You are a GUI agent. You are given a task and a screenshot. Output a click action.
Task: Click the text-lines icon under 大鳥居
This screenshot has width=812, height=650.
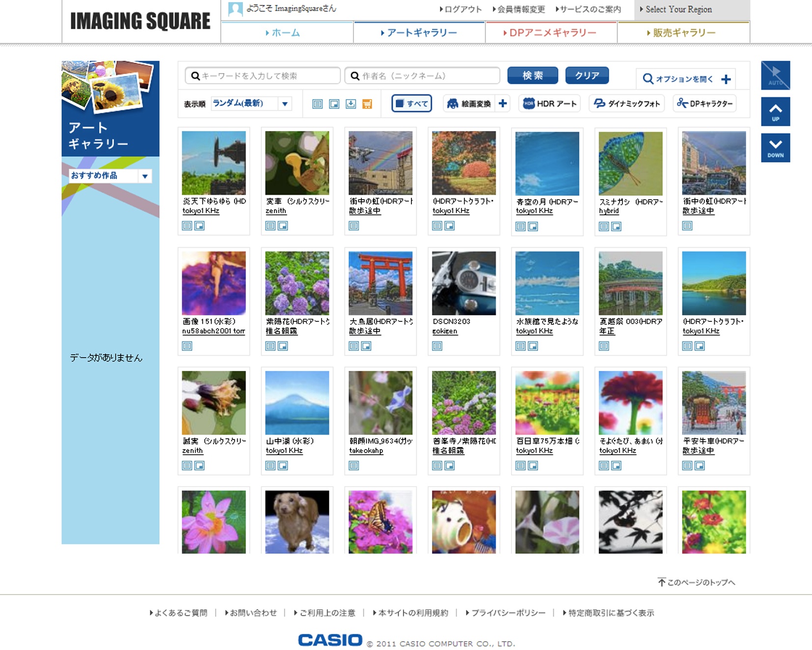coord(354,346)
